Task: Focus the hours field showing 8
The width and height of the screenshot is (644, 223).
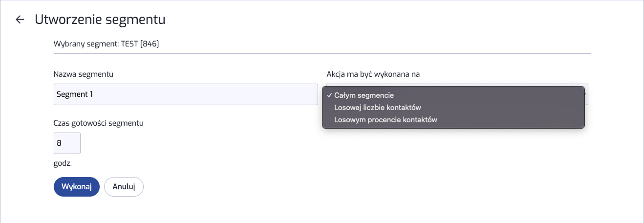Action: pyautogui.click(x=67, y=143)
